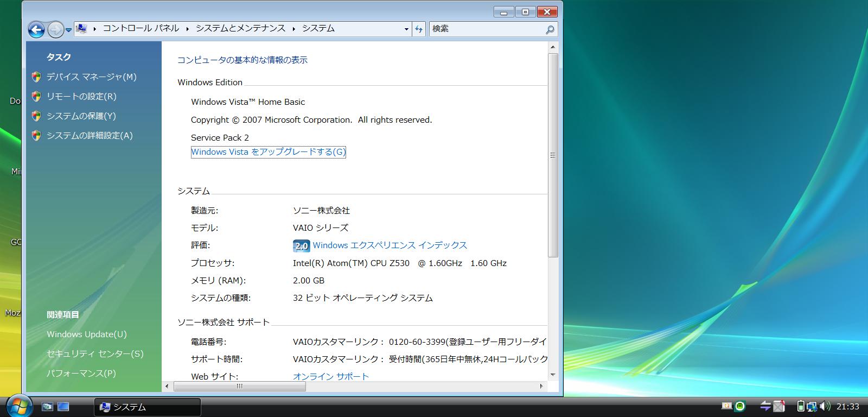Click the 21:33 clock in the tray
The height and width of the screenshot is (417, 868).
pyautogui.click(x=847, y=406)
